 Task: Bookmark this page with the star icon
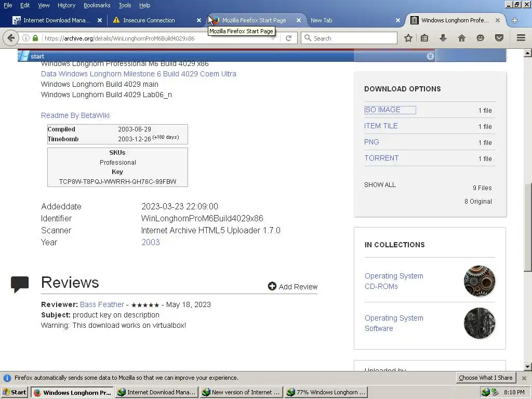click(408, 38)
